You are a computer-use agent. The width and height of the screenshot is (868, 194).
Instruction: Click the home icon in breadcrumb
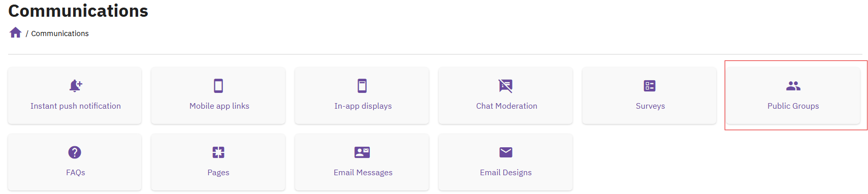15,33
